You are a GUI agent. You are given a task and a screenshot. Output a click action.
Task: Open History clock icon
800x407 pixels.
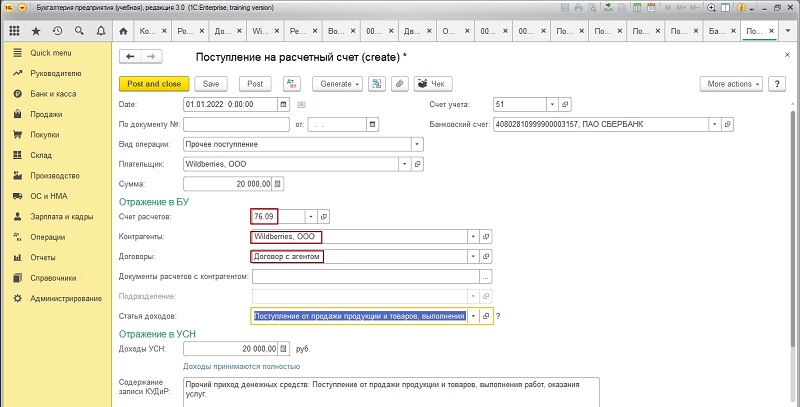pyautogui.click(x=57, y=31)
